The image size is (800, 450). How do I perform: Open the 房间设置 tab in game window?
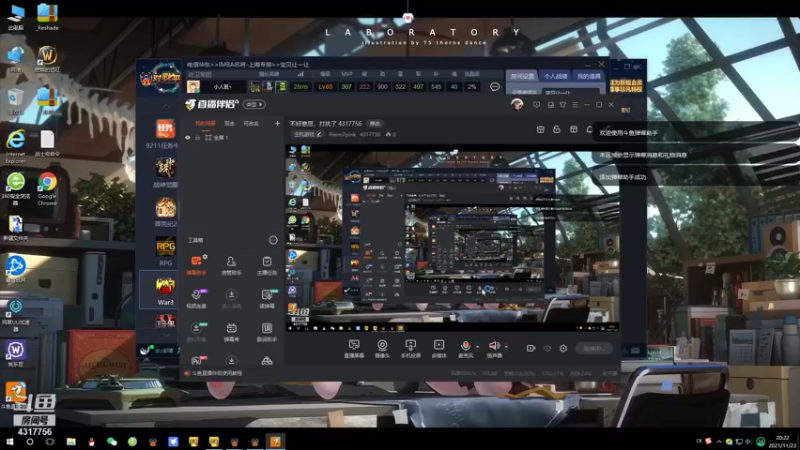522,76
